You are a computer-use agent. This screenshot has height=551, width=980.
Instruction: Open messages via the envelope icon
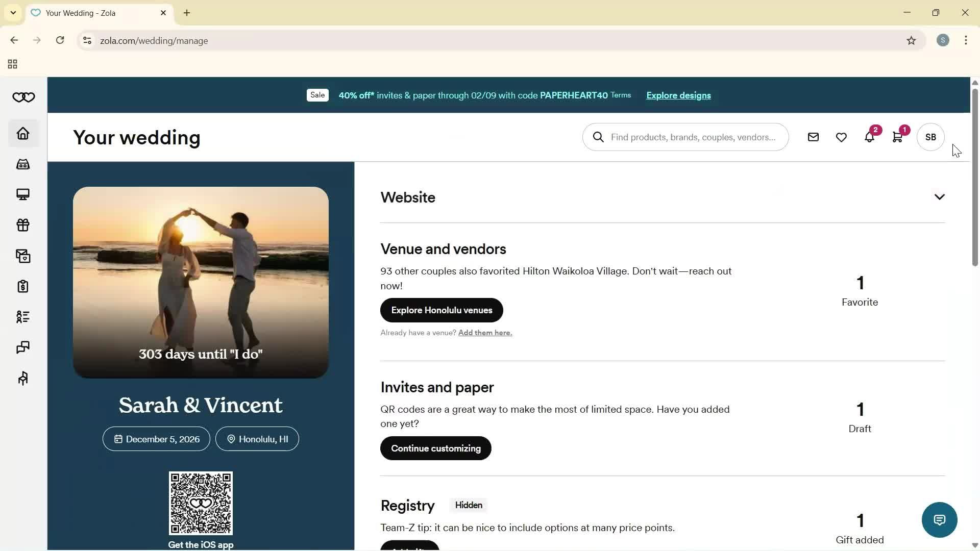tap(813, 137)
